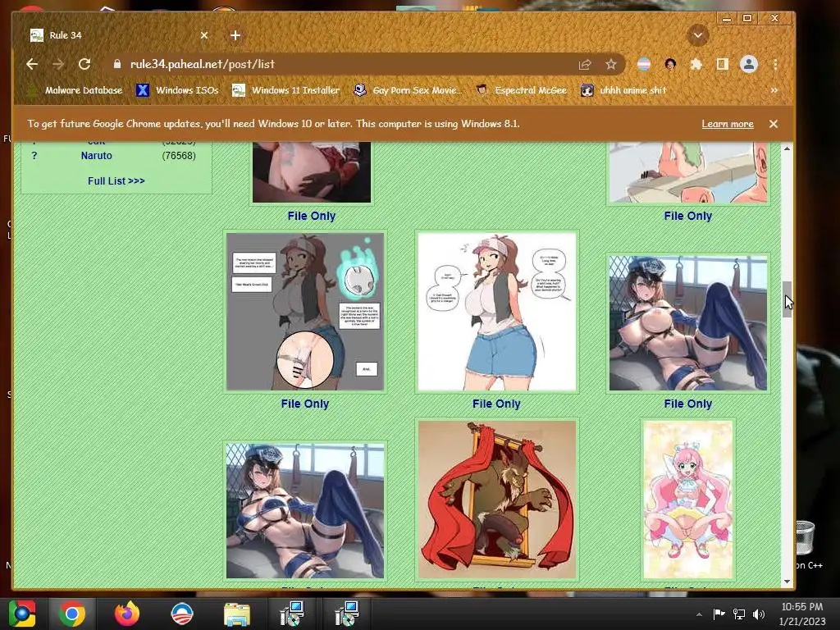The image size is (840, 630).
Task: Open the second installer taskbar icon
Action: pos(347,614)
